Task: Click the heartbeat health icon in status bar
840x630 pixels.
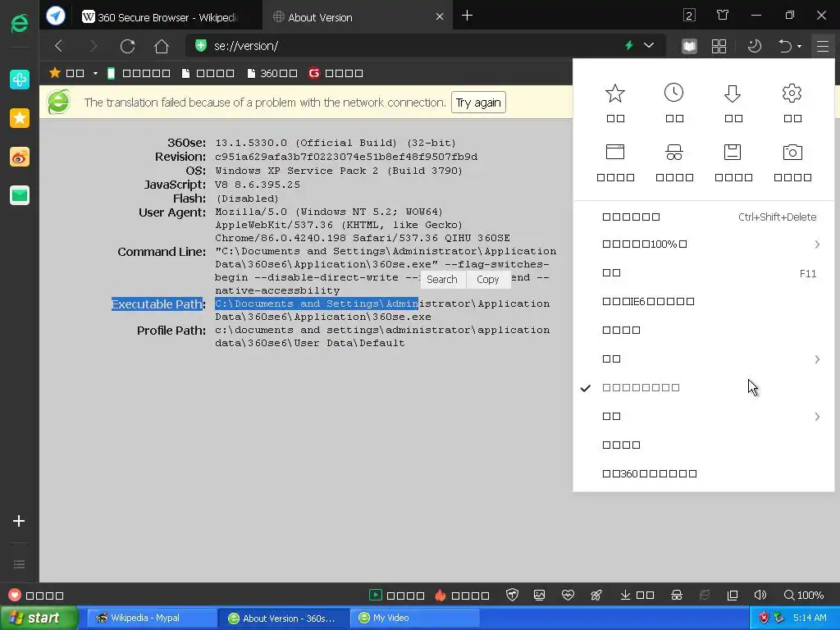Action: [x=568, y=595]
